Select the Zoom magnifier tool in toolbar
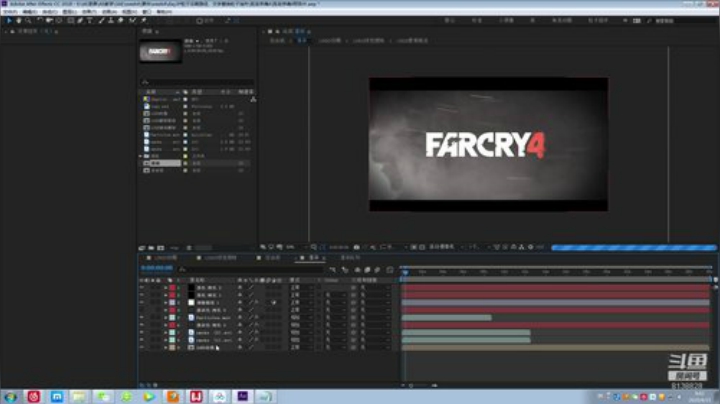Viewport: 720px width, 404px height. click(28, 21)
